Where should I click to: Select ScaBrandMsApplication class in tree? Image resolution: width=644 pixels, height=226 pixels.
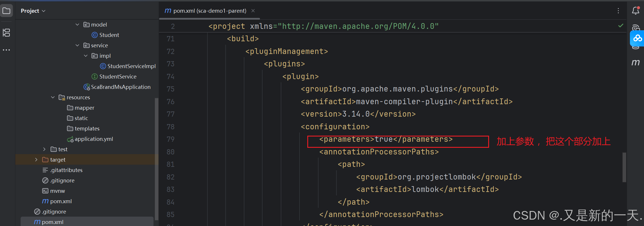pos(121,87)
